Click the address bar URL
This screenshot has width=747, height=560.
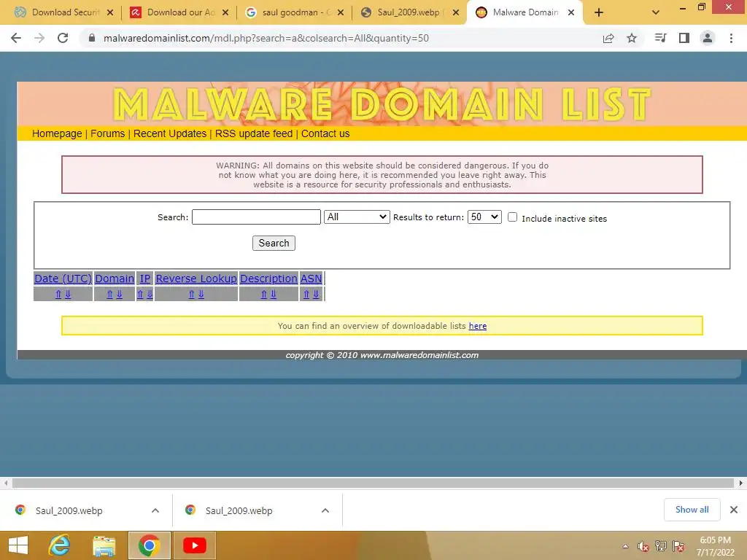266,38
